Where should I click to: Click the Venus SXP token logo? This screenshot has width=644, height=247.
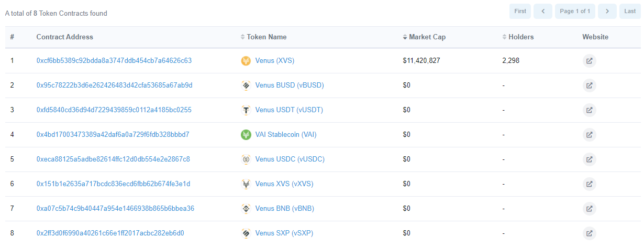[246, 233]
